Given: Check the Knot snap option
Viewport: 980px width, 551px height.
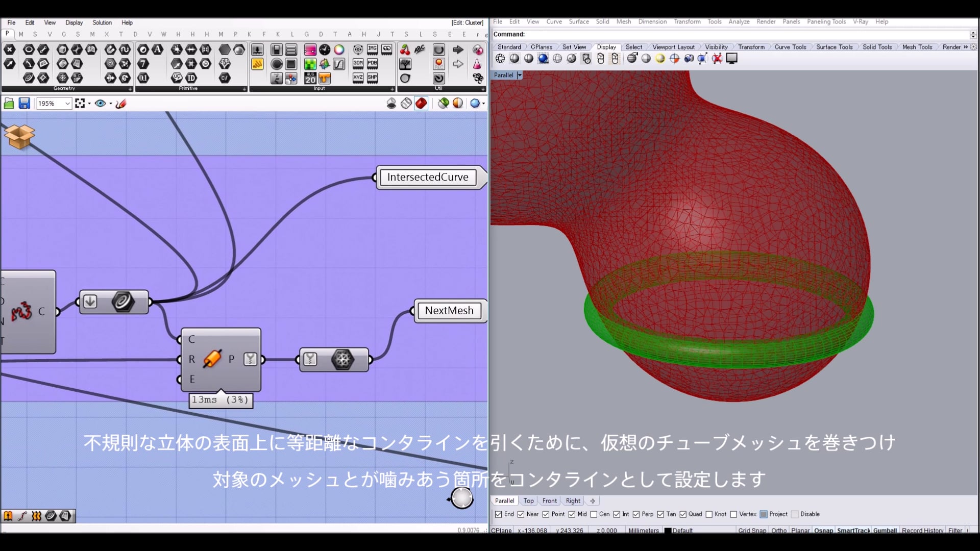Looking at the screenshot, I should click(x=709, y=514).
